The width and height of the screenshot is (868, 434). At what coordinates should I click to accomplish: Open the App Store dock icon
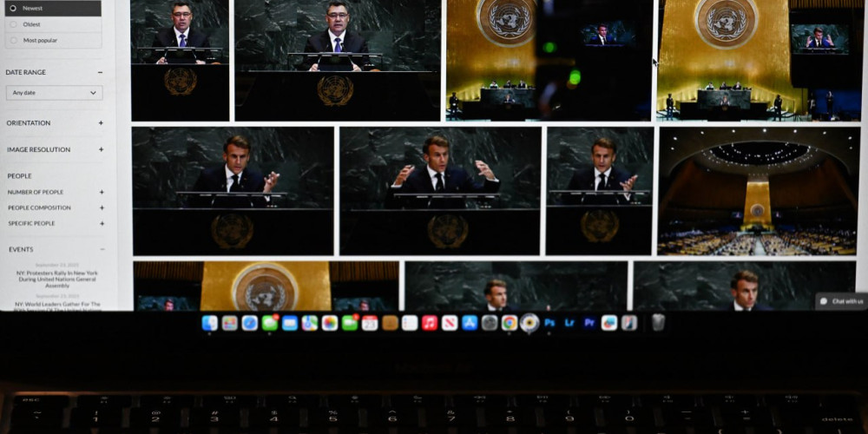point(470,323)
